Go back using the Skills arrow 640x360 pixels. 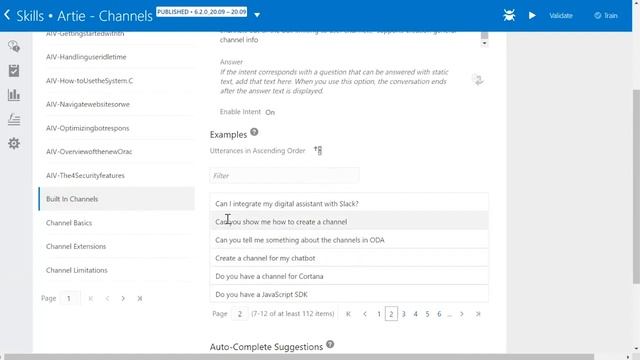[7, 15]
